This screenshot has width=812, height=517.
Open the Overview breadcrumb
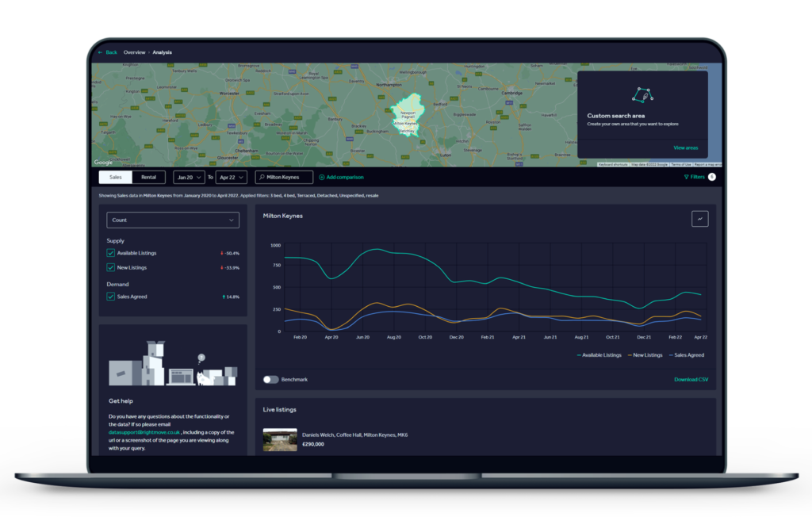point(134,52)
